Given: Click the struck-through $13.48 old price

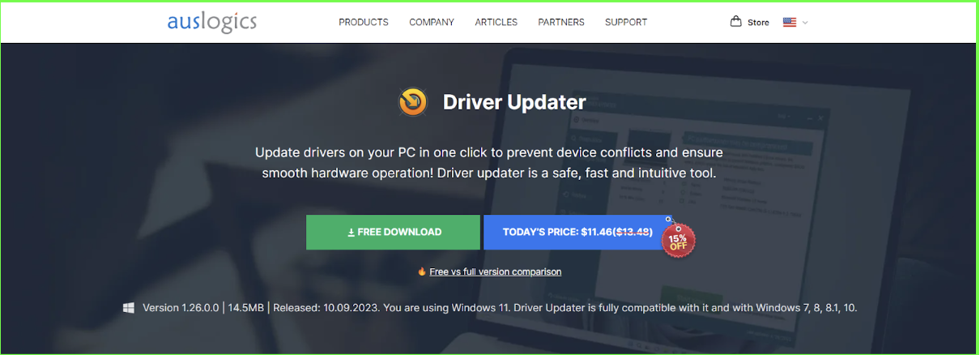Looking at the screenshot, I should [633, 232].
